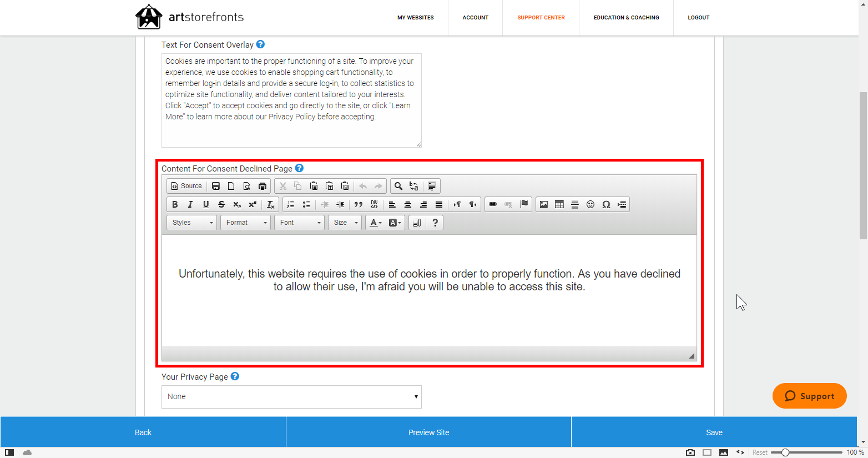The width and height of the screenshot is (868, 458).
Task: Insert a bulleted list
Action: (306, 204)
